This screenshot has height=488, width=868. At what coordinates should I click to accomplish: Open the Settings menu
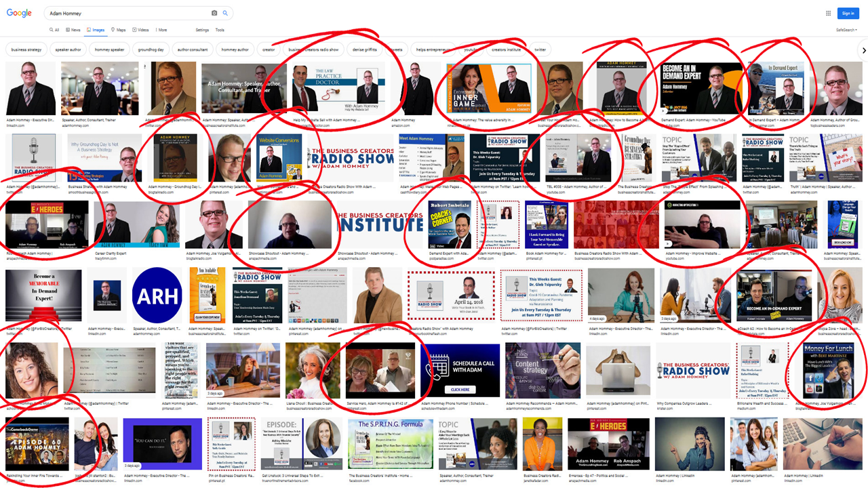(x=202, y=30)
